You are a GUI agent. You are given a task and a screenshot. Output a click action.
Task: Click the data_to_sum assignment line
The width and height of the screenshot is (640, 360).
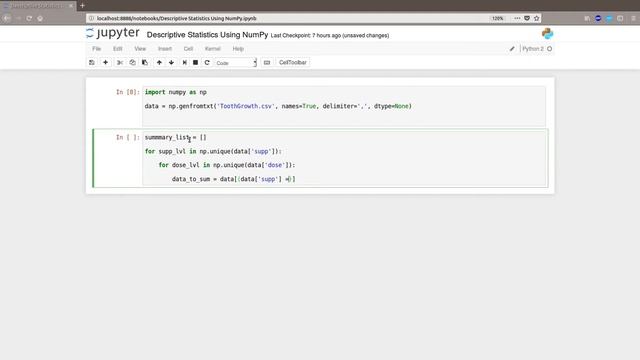pos(233,179)
